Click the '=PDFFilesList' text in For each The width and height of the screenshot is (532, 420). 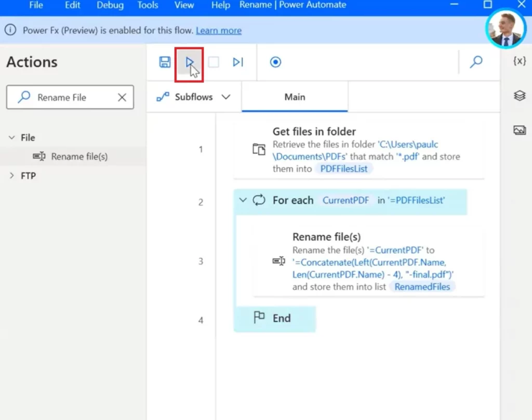[x=416, y=200]
